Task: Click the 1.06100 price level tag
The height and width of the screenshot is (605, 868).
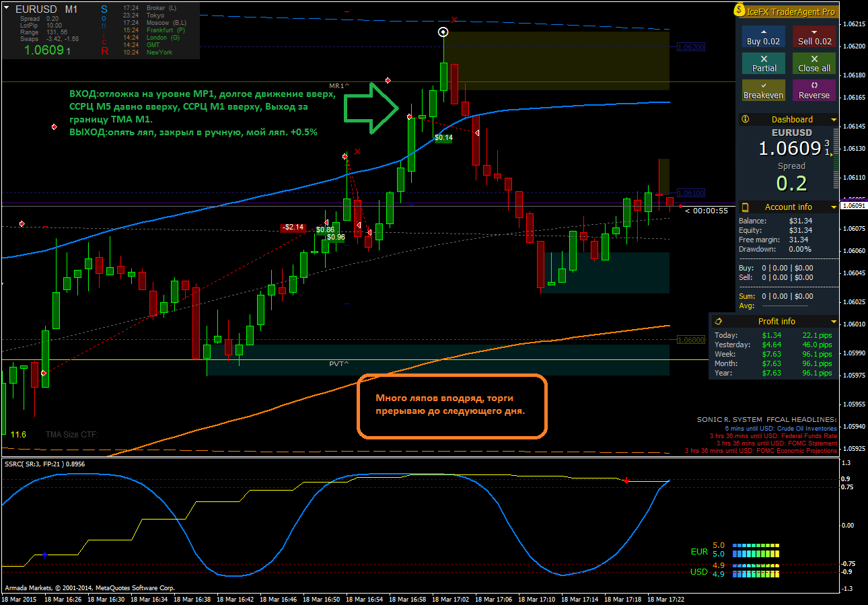Action: click(x=690, y=193)
